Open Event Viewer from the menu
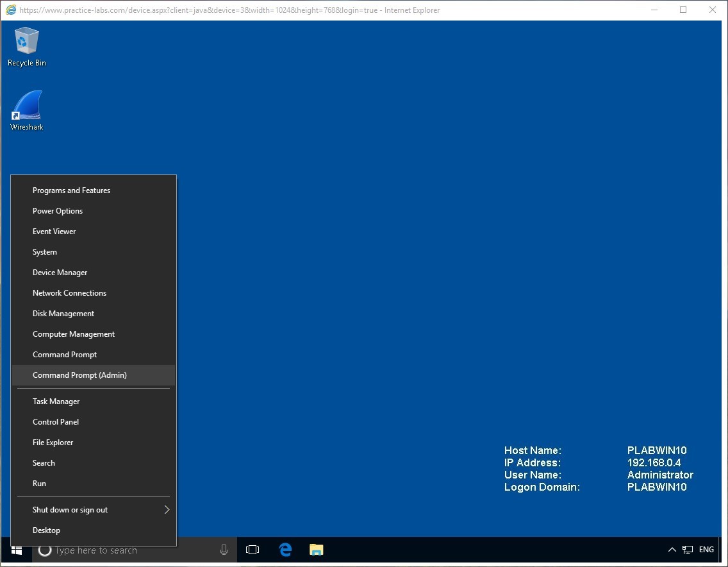The height and width of the screenshot is (567, 728). [x=54, y=232]
